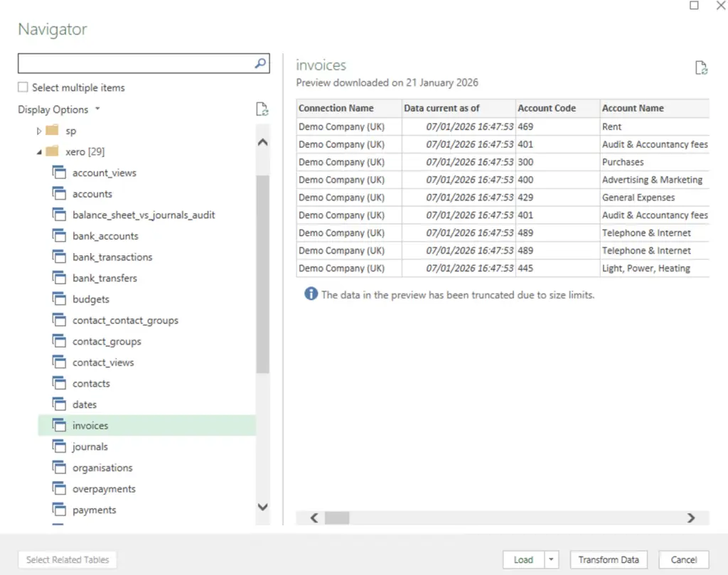728x575 pixels.
Task: Click the Load button
Action: coord(523,559)
